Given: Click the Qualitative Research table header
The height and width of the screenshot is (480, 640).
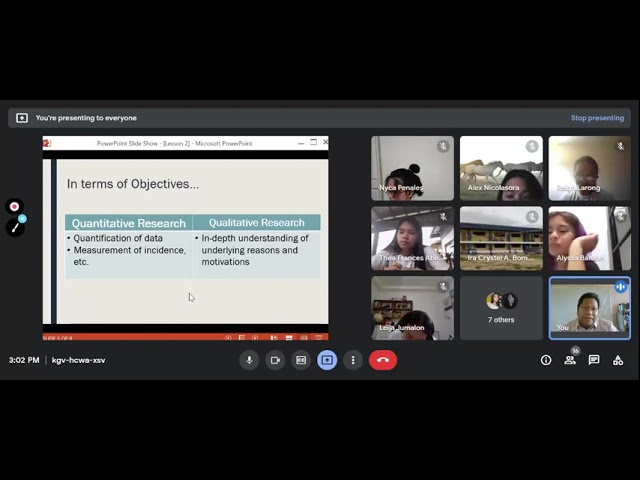Looking at the screenshot, I should point(256,223).
